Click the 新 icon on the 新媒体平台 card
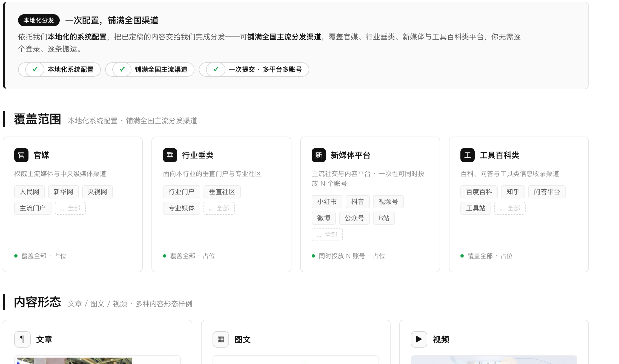The image size is (619, 364). 319,155
